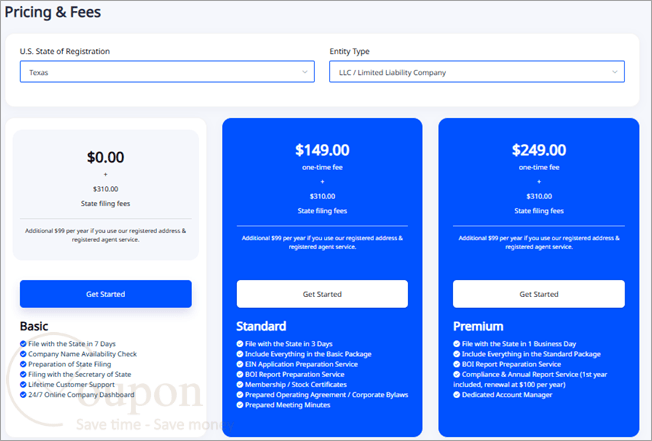Click Get Started on the Basic plan
Viewport: 652px width, 441px height.
tap(106, 294)
